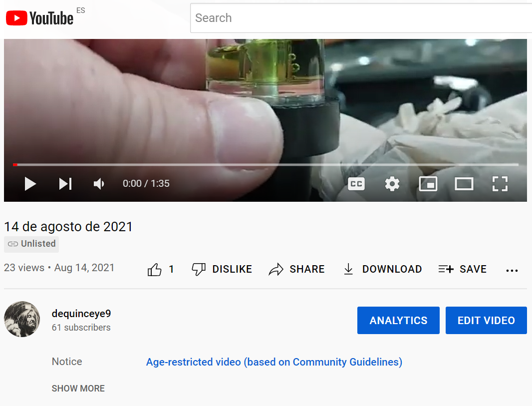This screenshot has height=406, width=532.
Task: Click the YouTube logo to go home
Action: coord(40,18)
